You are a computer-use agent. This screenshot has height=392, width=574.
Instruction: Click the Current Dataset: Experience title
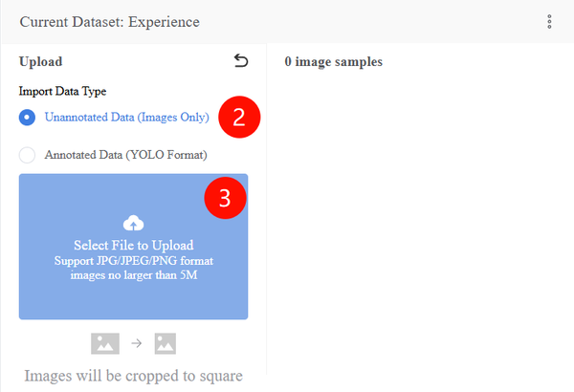pos(110,22)
